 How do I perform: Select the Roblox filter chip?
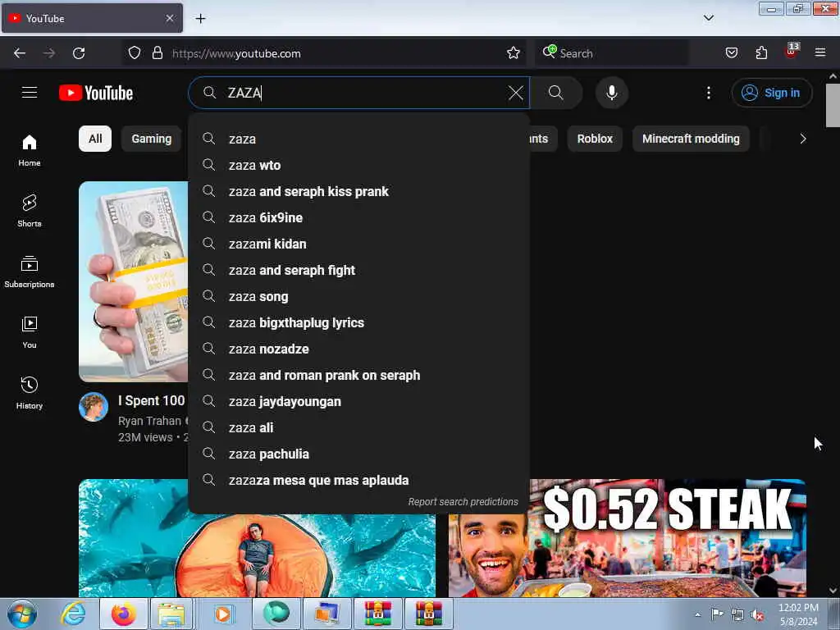click(x=595, y=139)
